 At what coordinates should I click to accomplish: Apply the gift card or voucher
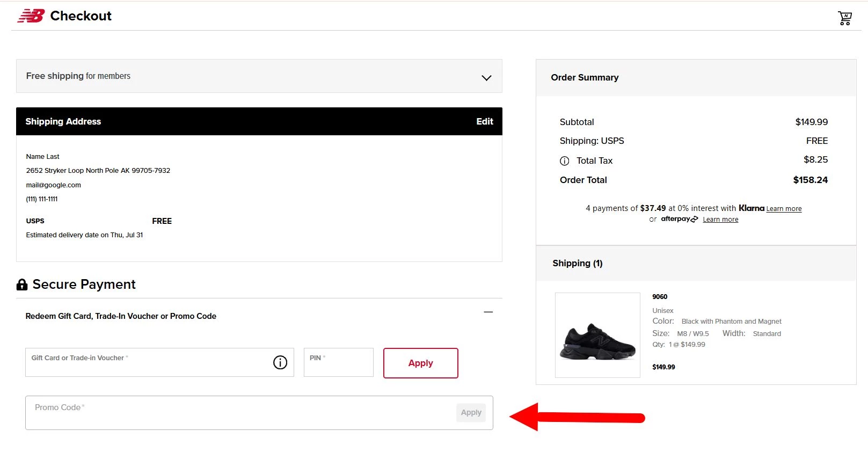tap(420, 363)
